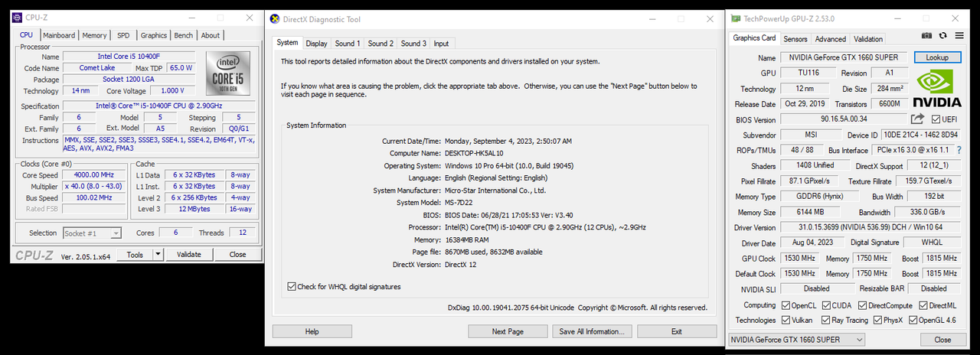Switch to the Memory tab in CPU-Z
Image resolution: width=980 pixels, height=355 pixels.
coord(95,35)
